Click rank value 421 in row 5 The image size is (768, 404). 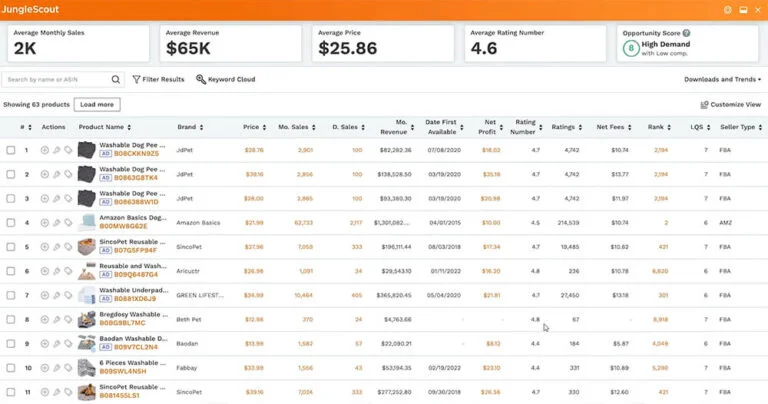pos(663,247)
